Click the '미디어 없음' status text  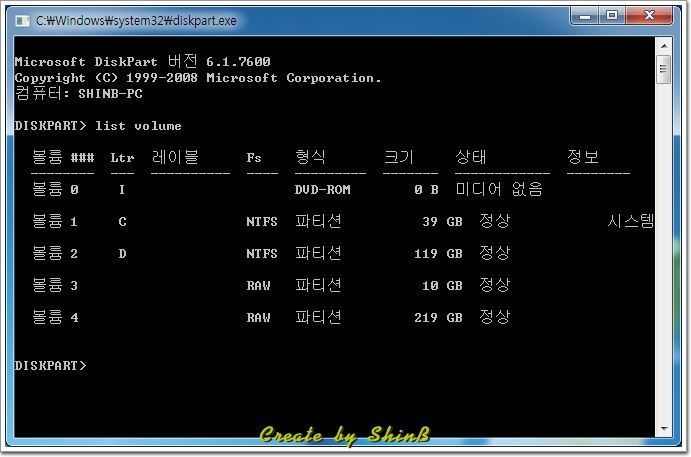coord(498,189)
